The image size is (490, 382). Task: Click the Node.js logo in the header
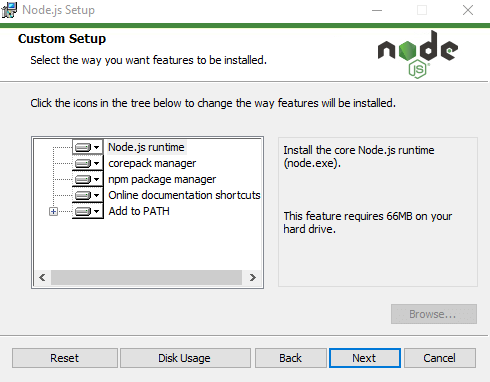[x=418, y=54]
